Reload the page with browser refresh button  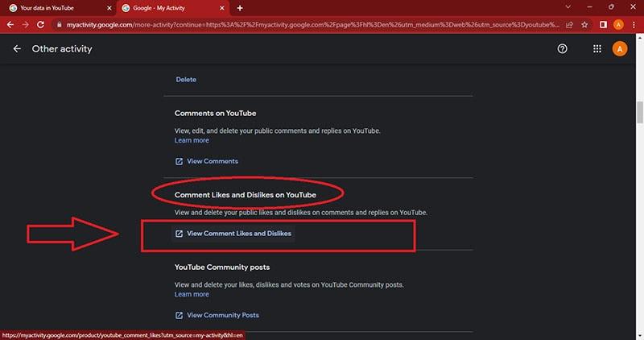point(42,25)
